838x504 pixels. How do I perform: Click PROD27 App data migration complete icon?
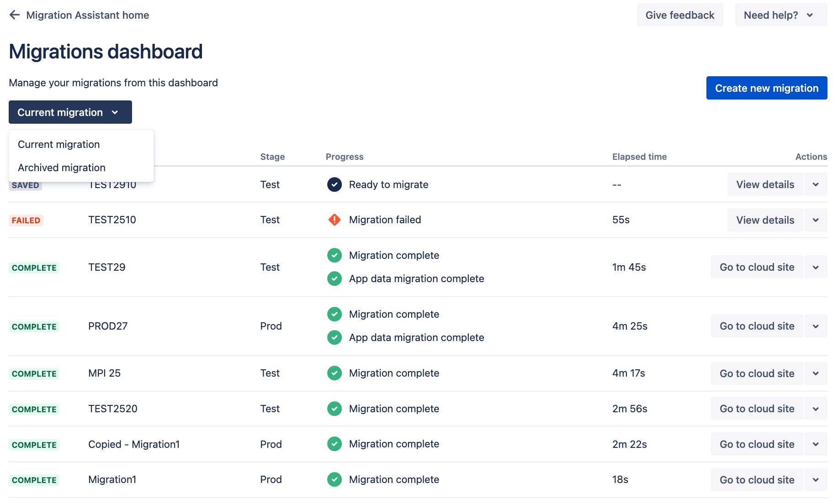point(334,337)
